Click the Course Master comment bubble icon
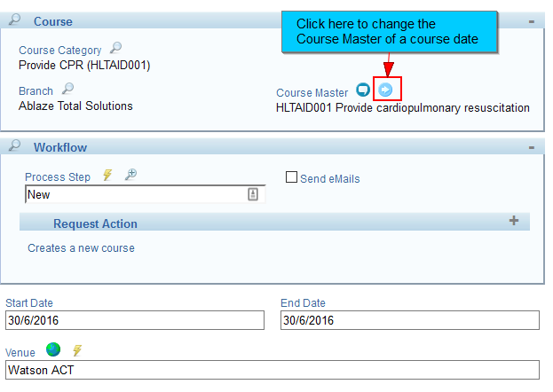Image resolution: width=553 pixels, height=392 pixels. tap(362, 90)
